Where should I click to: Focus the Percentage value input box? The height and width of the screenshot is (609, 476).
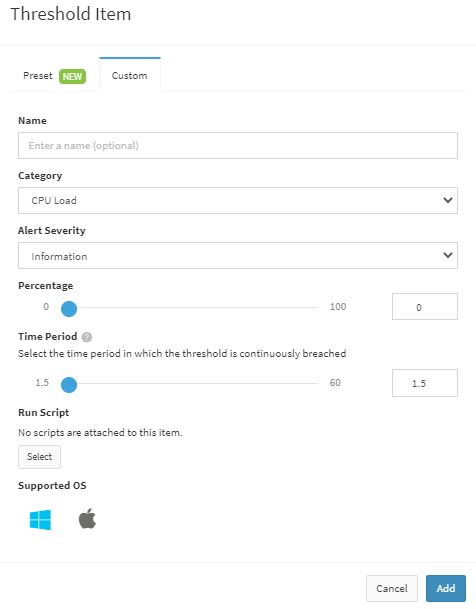(425, 307)
